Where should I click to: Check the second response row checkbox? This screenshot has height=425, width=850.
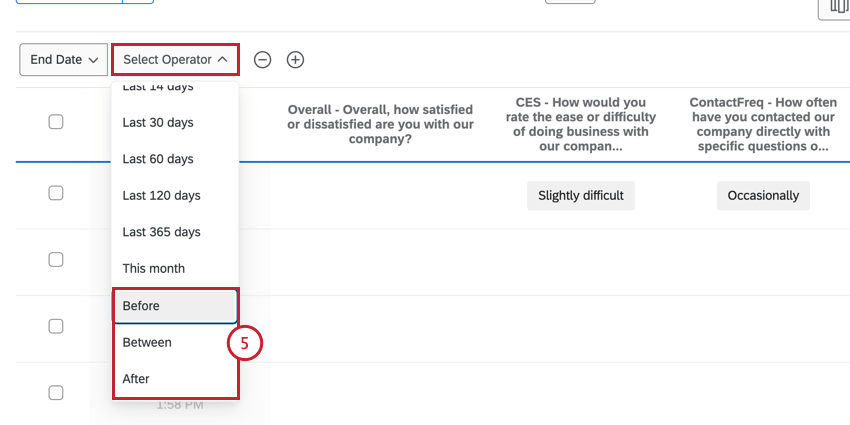(x=56, y=260)
